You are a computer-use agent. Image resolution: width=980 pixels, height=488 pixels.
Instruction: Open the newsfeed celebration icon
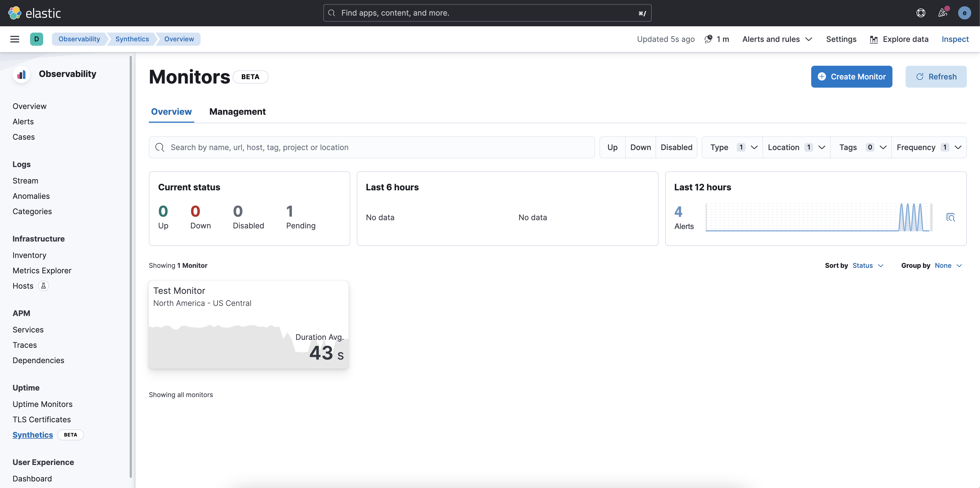[x=942, y=13]
